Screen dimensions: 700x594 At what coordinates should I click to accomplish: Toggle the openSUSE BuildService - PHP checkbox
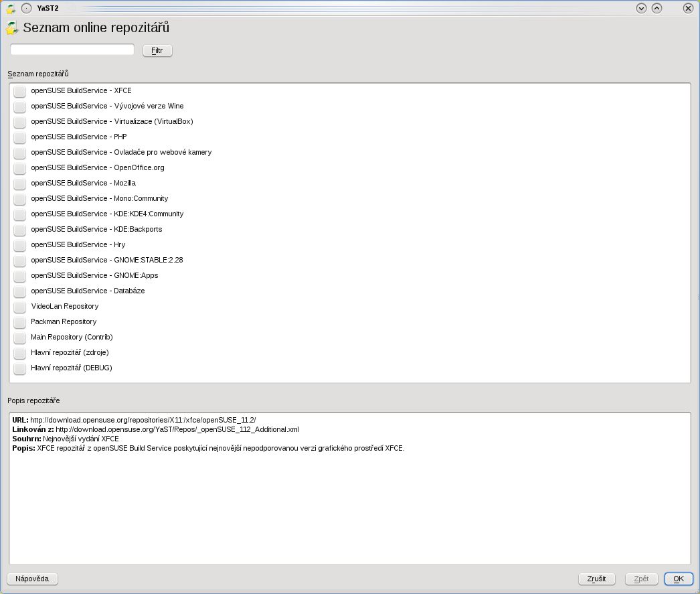[19, 137]
